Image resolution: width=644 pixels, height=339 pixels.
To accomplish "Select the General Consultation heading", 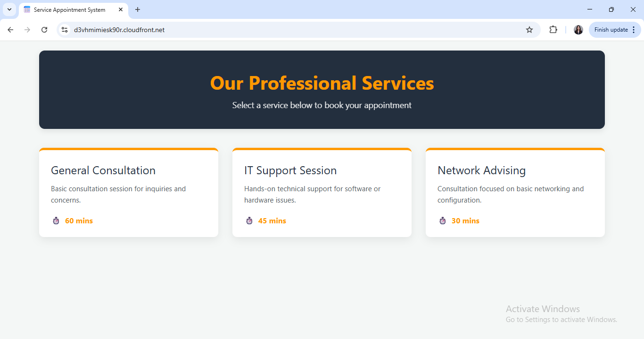I will coord(103,170).
